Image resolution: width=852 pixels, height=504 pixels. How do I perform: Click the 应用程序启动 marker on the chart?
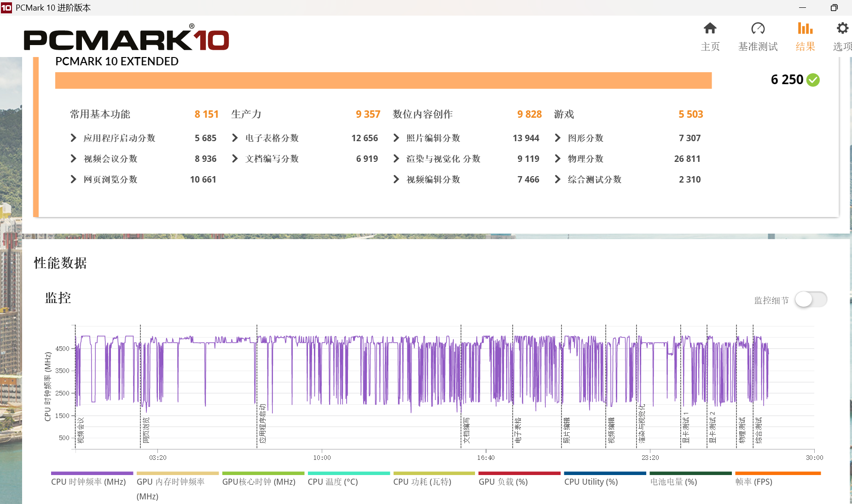(263, 424)
